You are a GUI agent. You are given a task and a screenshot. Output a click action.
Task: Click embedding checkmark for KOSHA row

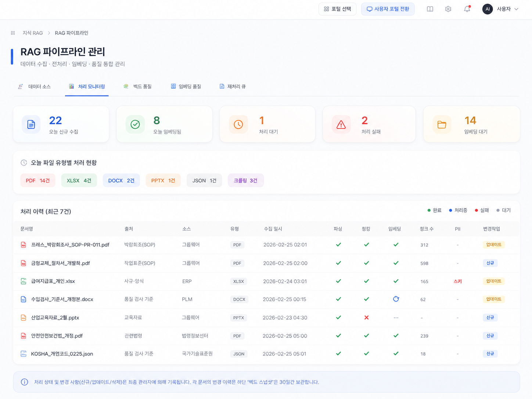tap(396, 354)
